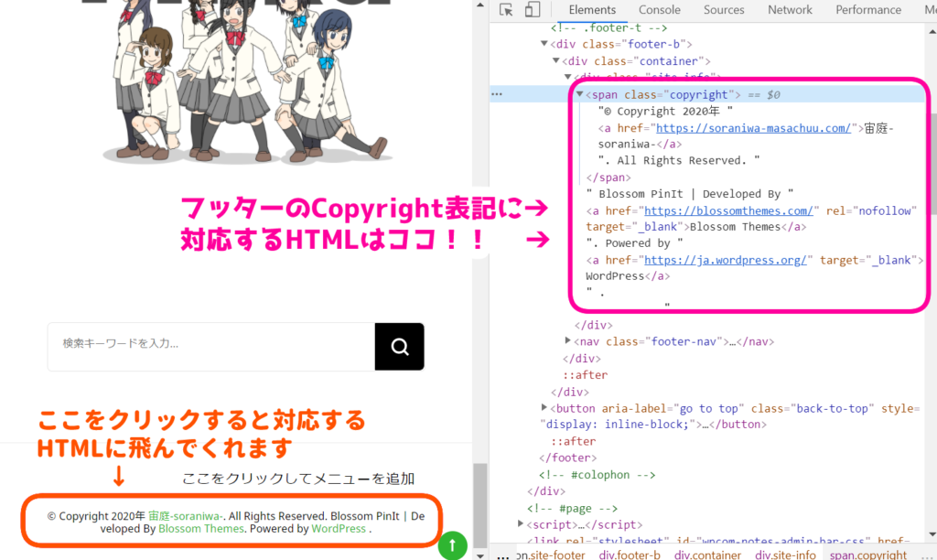Open the Sources tab
The height and width of the screenshot is (560, 937).
click(x=724, y=10)
